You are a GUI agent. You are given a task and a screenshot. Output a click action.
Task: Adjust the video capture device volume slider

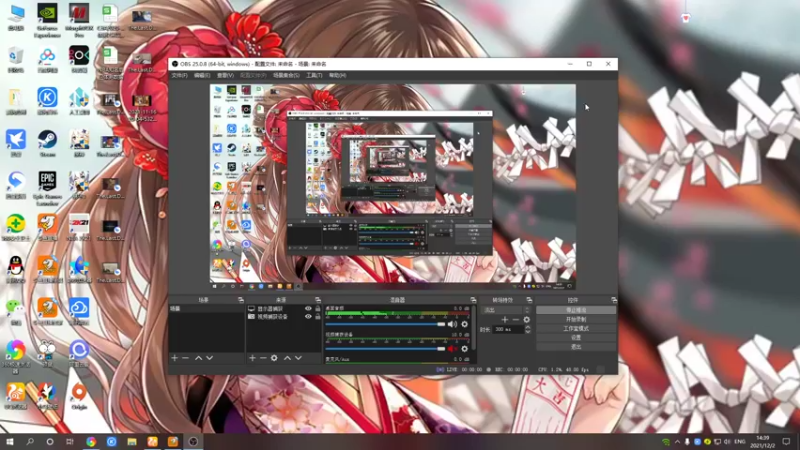(385, 349)
